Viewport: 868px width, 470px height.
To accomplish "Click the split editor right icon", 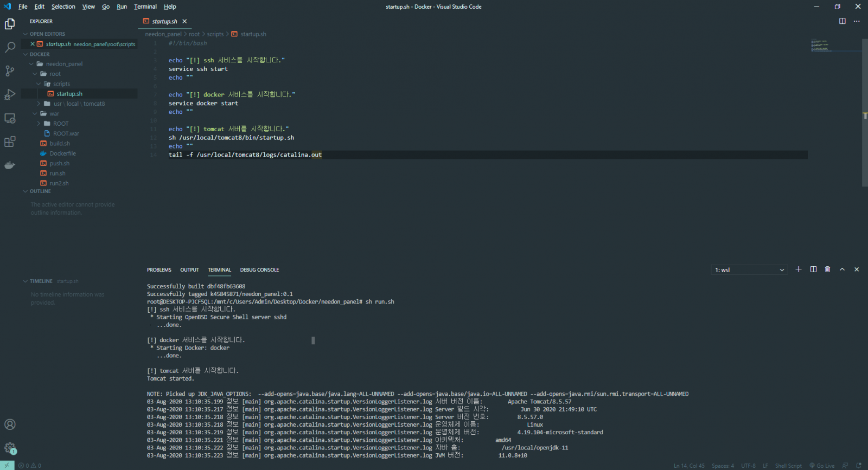I will tap(843, 21).
